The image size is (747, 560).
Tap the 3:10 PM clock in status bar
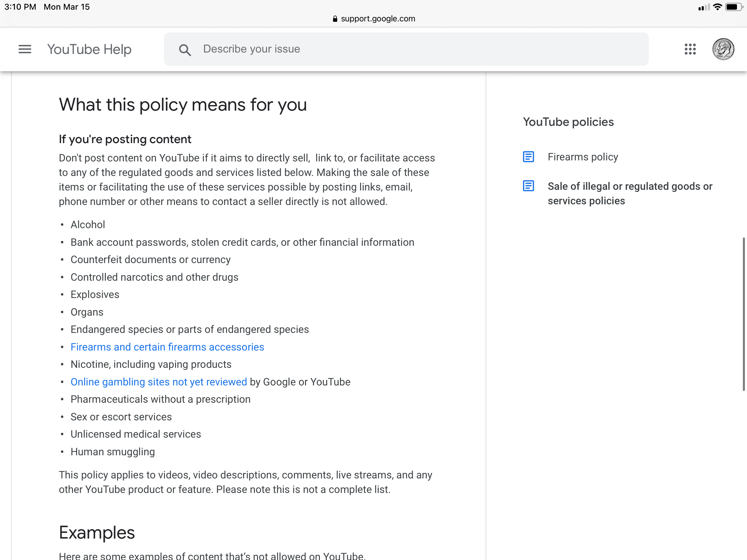point(20,7)
